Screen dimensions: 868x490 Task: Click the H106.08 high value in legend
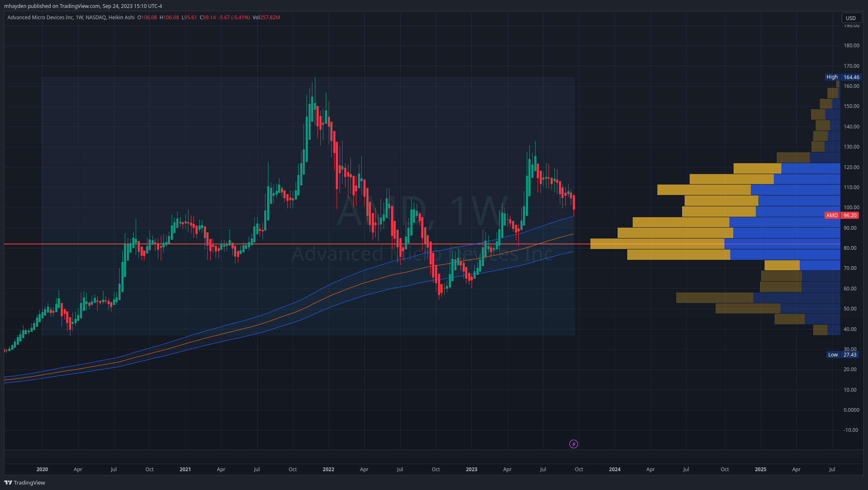(169, 18)
